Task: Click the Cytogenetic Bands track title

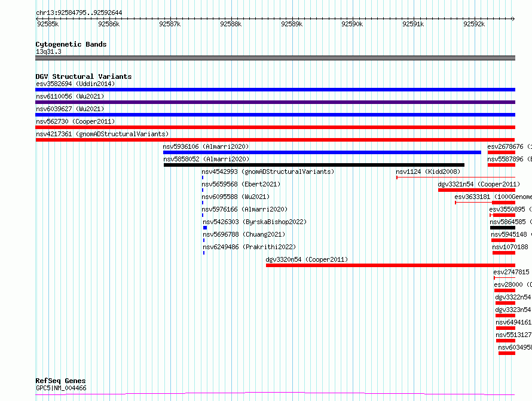Action: coord(71,44)
